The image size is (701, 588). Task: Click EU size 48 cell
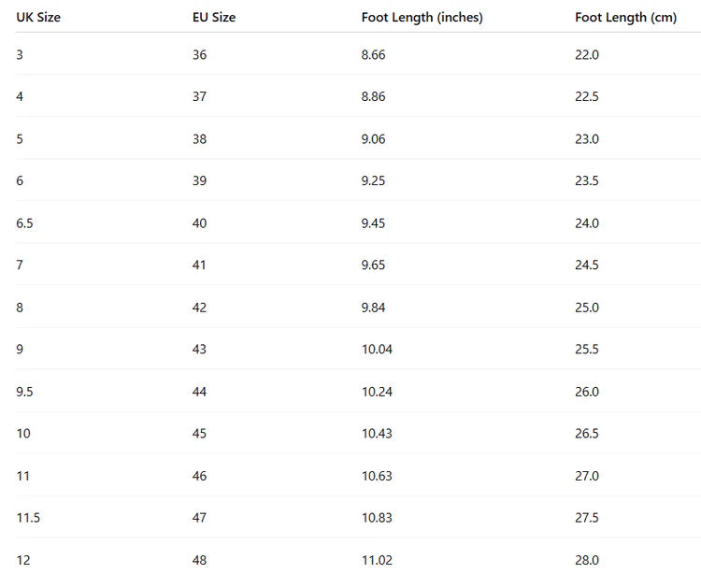[x=199, y=560]
